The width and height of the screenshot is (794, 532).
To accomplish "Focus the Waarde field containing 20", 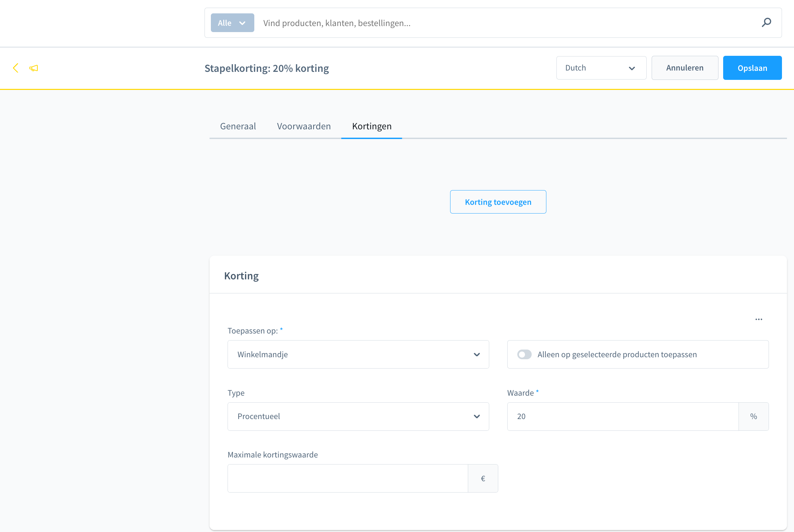I will click(x=622, y=416).
